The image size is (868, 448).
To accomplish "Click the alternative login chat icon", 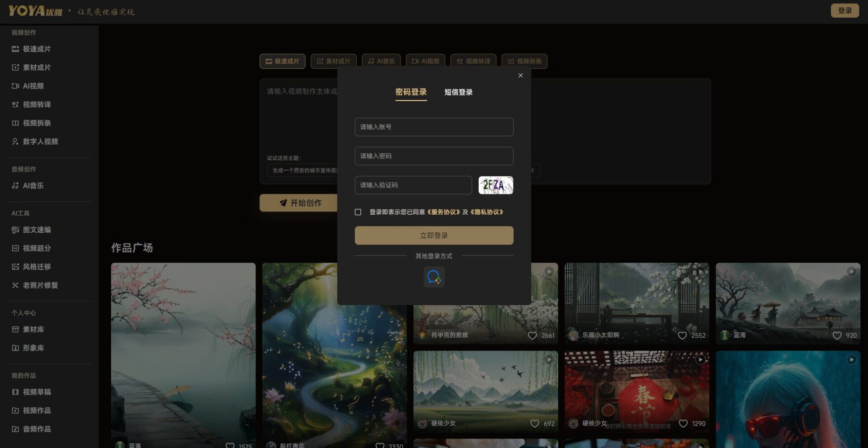I will tap(434, 277).
